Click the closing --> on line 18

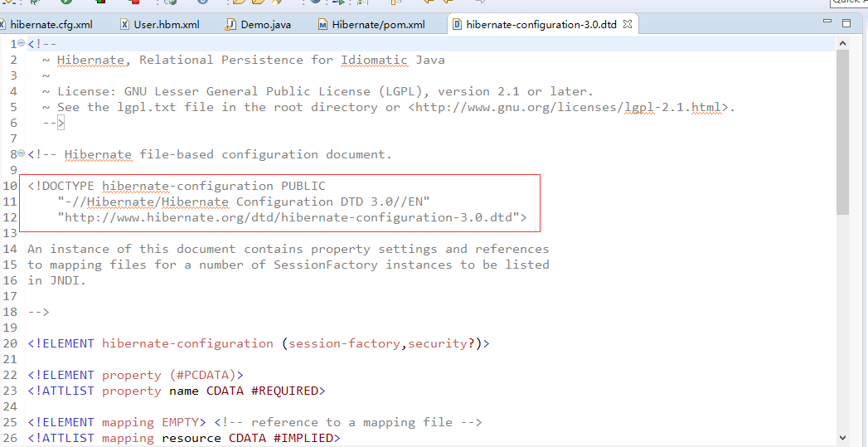(x=39, y=312)
